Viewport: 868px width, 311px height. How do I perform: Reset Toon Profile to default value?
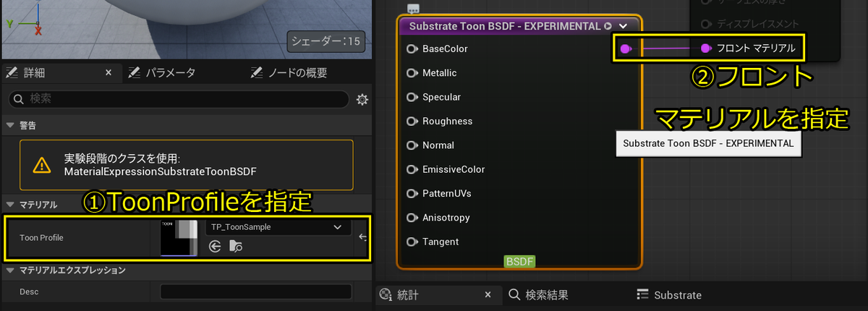point(362,237)
